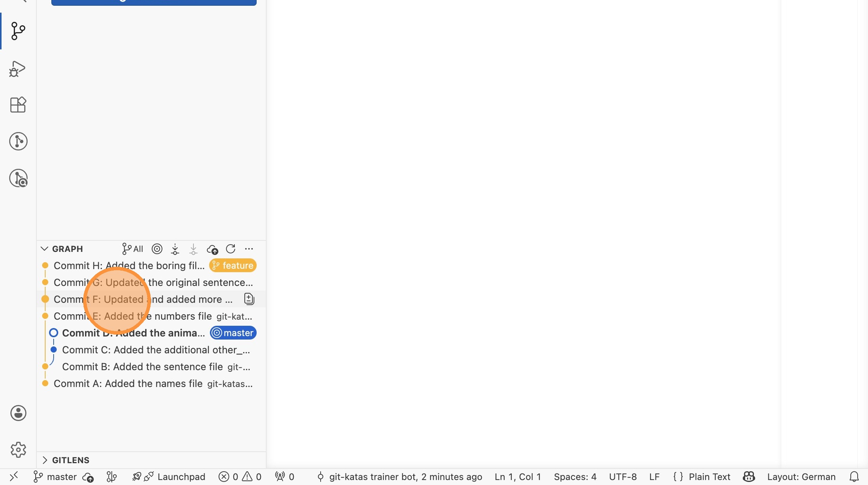Open the Run and Debug view
Screen dimensions: 868x485
(x=18, y=69)
